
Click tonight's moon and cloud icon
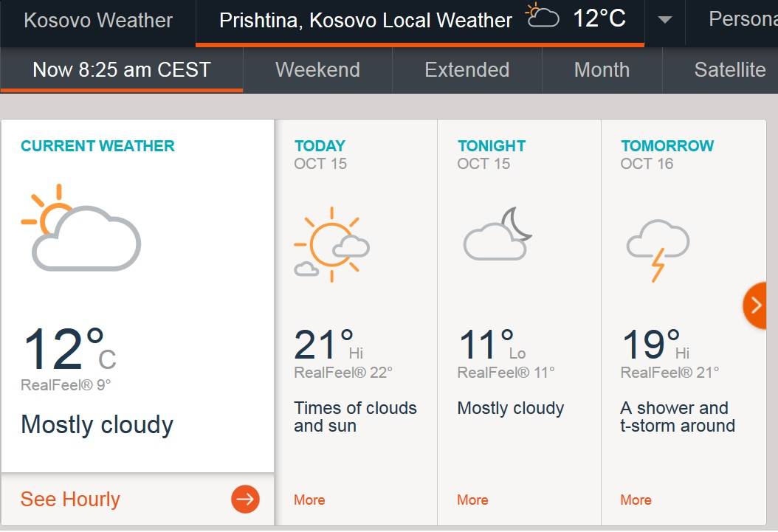pos(498,233)
